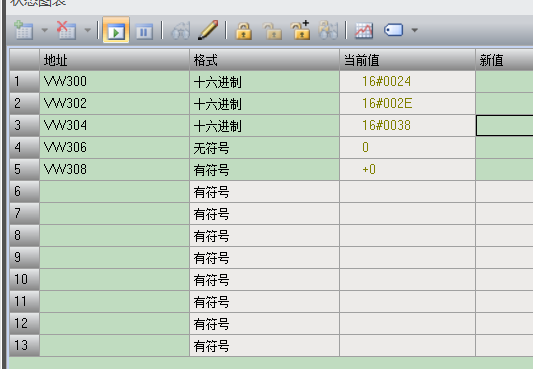Expand dropdown arrow next to add row icon
Viewport: 533px width, 369px height.
tap(45, 30)
